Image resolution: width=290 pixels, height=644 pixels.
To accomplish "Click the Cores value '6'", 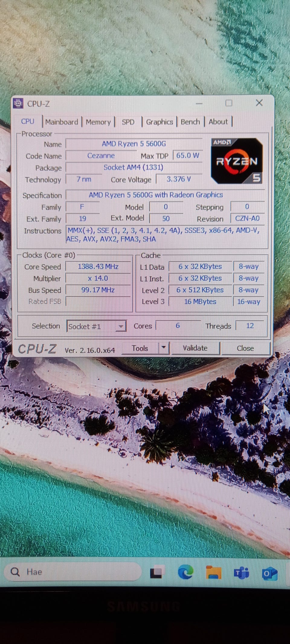I will (178, 326).
